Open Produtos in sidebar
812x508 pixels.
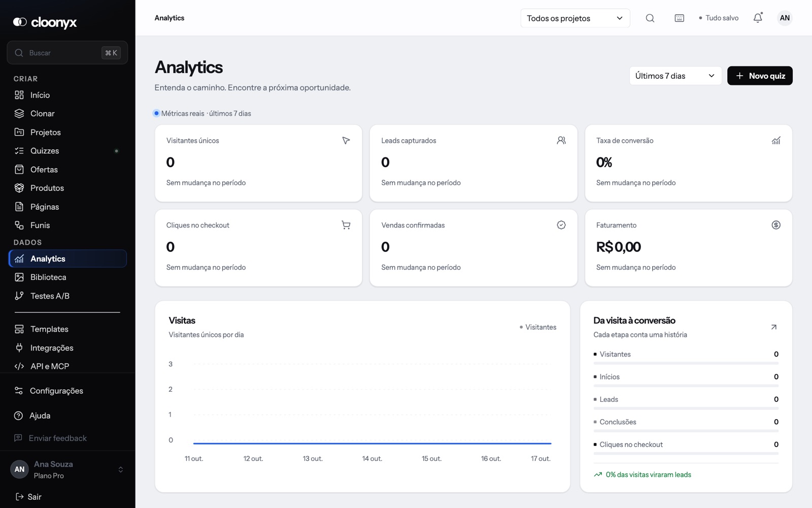[x=67, y=188]
